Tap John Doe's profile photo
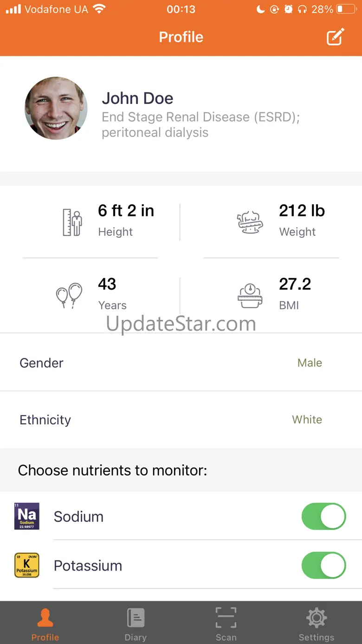362x644 pixels. (56, 108)
